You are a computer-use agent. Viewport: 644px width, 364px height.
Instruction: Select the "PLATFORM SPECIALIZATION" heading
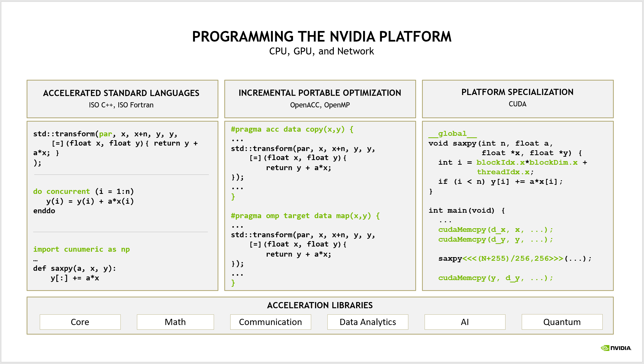click(517, 92)
